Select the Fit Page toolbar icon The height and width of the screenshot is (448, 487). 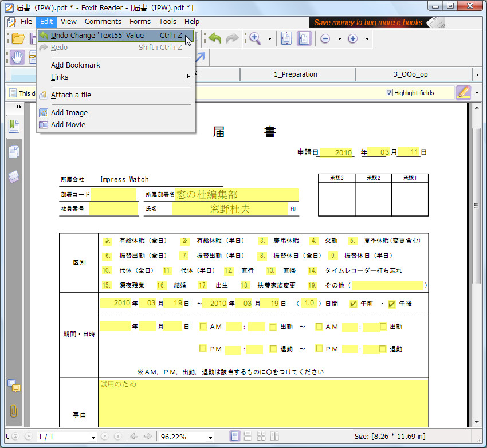pyautogui.click(x=286, y=38)
